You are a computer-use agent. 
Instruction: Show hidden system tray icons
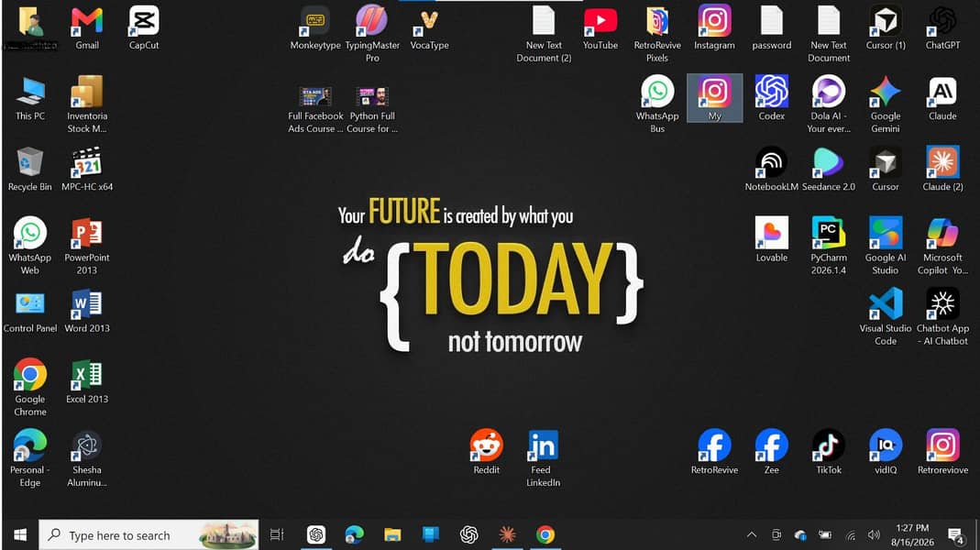(752, 535)
